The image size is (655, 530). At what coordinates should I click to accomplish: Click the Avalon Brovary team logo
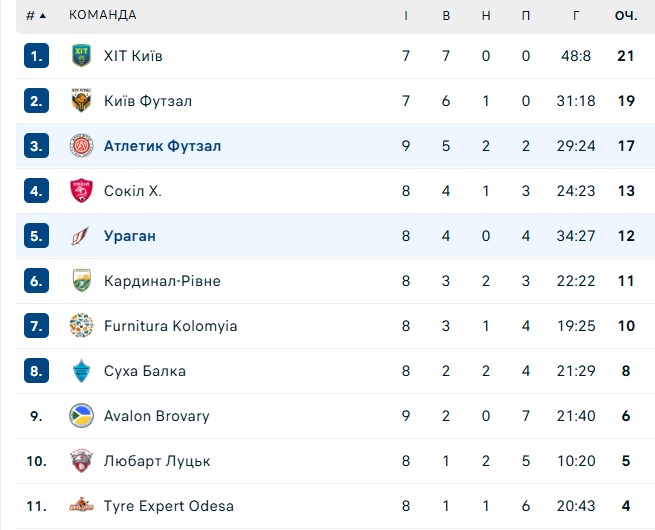81,416
